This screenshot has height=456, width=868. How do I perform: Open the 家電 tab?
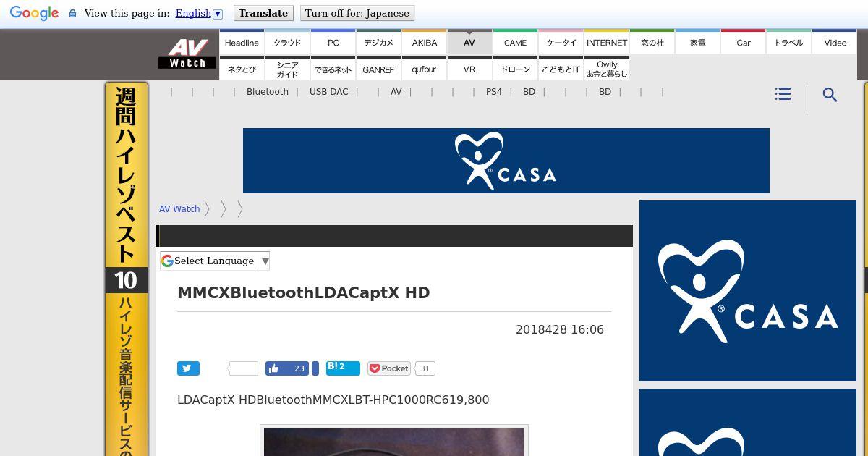pos(698,42)
